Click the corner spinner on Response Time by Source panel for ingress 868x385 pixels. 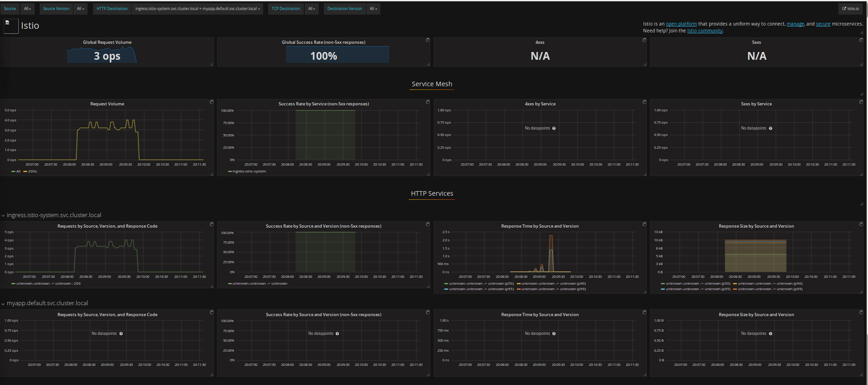coord(645,224)
